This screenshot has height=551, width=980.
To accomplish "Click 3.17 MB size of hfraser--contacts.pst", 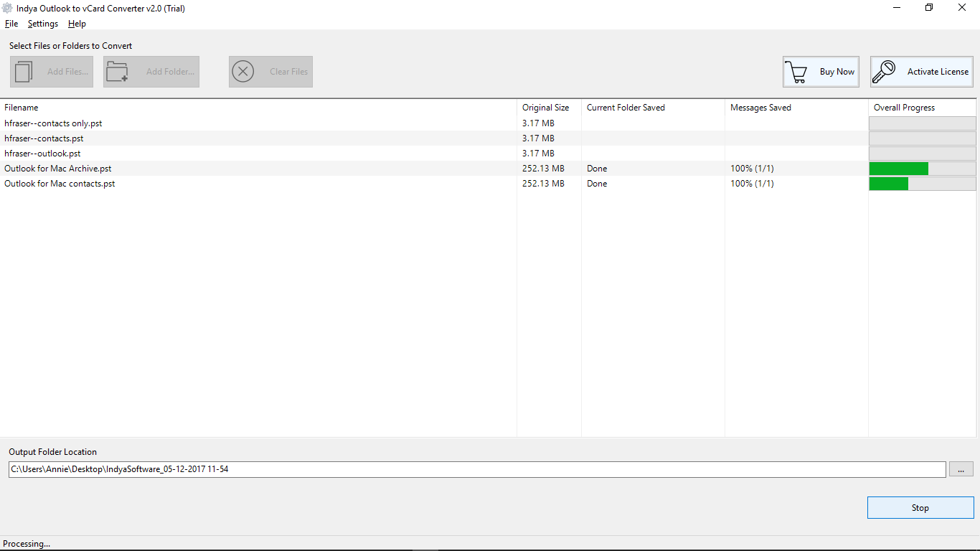I will tap(538, 138).
